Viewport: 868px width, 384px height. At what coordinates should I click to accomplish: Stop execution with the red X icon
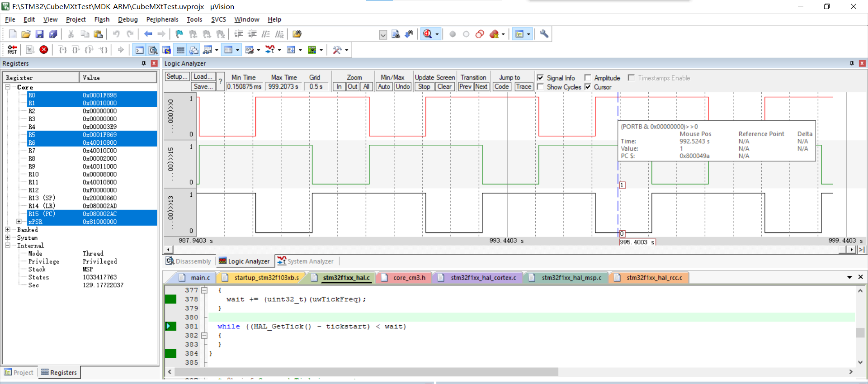[x=44, y=50]
